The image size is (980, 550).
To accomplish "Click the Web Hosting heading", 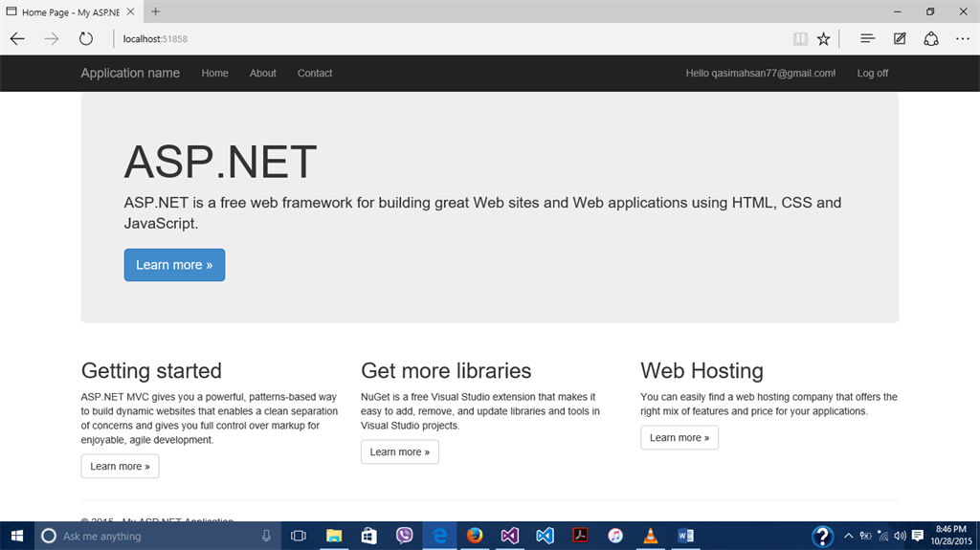I will point(702,370).
